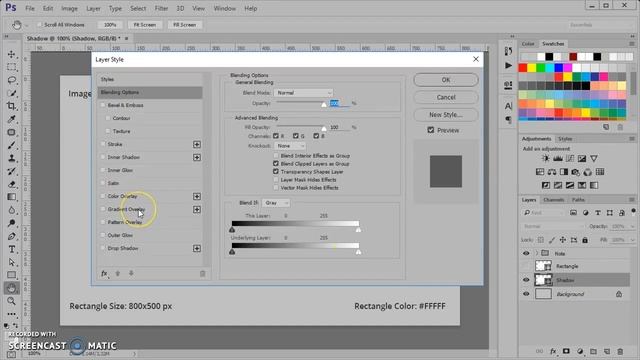Open the Window menu

pos(224,8)
